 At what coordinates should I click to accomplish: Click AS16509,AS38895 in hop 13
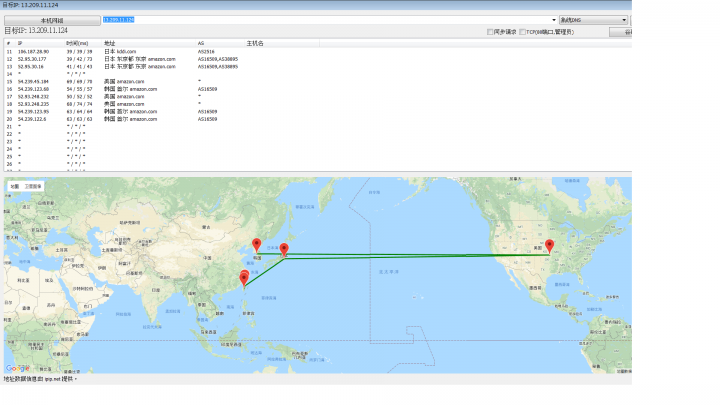pyautogui.click(x=218, y=67)
